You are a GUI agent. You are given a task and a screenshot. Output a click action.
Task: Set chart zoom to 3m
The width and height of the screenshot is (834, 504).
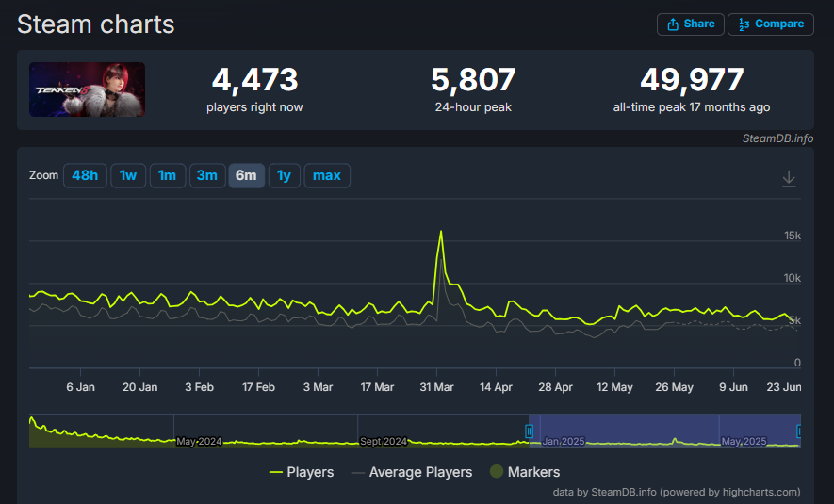pos(207,175)
